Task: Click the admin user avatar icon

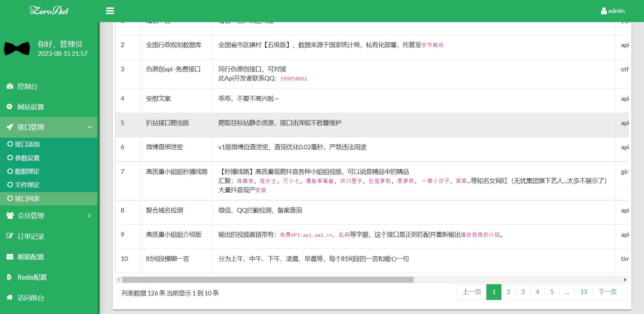Action: [604, 11]
